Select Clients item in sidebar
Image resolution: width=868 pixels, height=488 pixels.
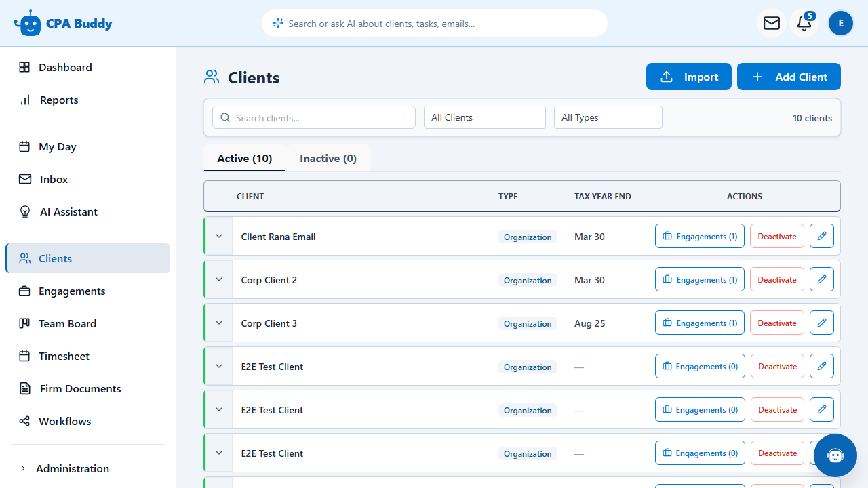click(87, 258)
